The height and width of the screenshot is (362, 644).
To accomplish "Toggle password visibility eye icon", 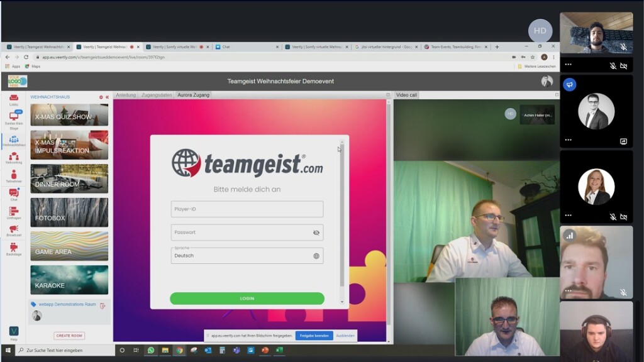I will 316,233.
